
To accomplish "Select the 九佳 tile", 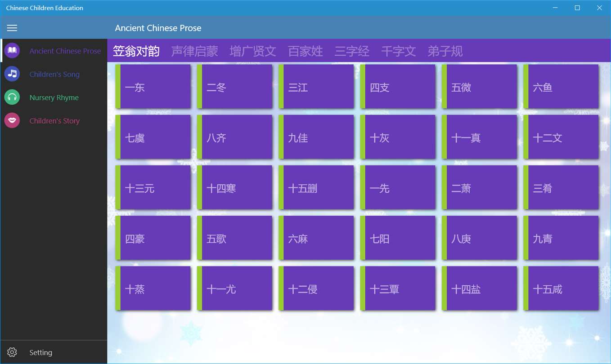I will (316, 137).
